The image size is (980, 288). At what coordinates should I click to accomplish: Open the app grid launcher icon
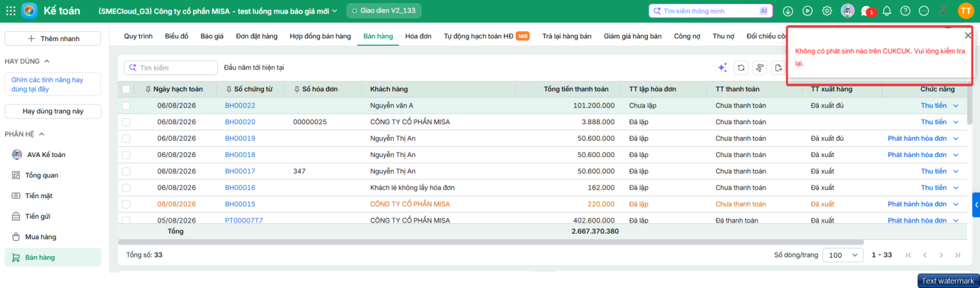[x=10, y=11]
